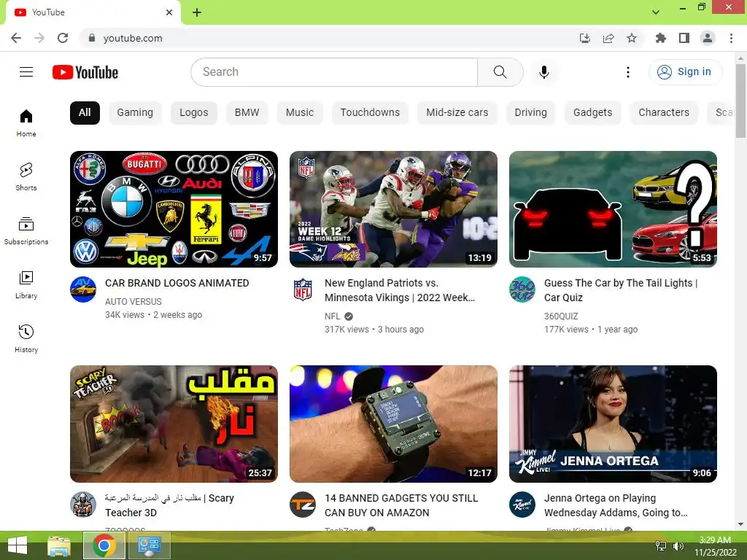Open Chrome three-dot menu
The image size is (747, 560).
pyautogui.click(x=731, y=38)
